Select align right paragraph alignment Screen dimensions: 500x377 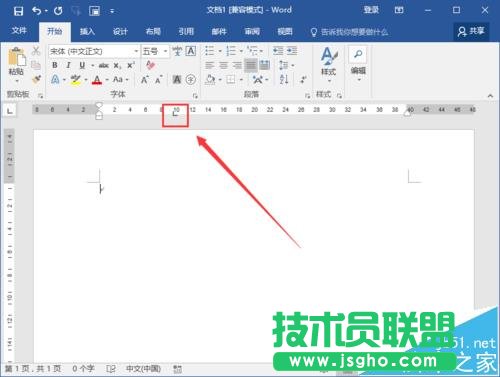pyautogui.click(x=237, y=65)
